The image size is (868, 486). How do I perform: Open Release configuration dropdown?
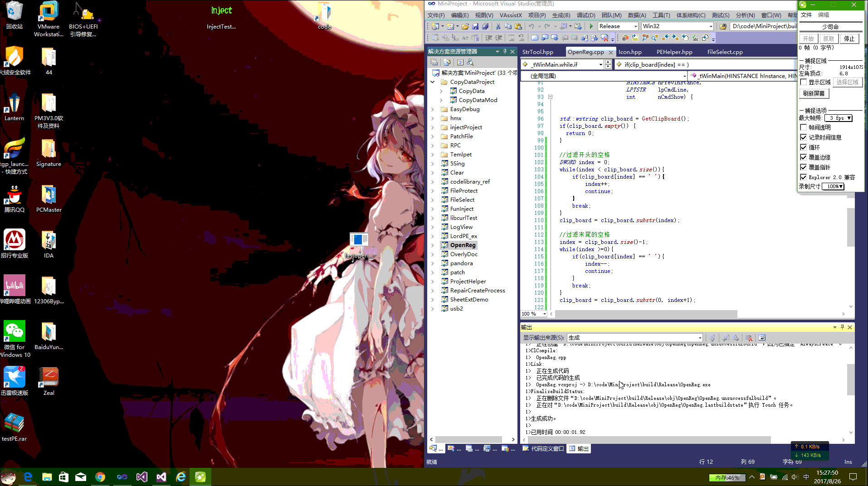618,26
